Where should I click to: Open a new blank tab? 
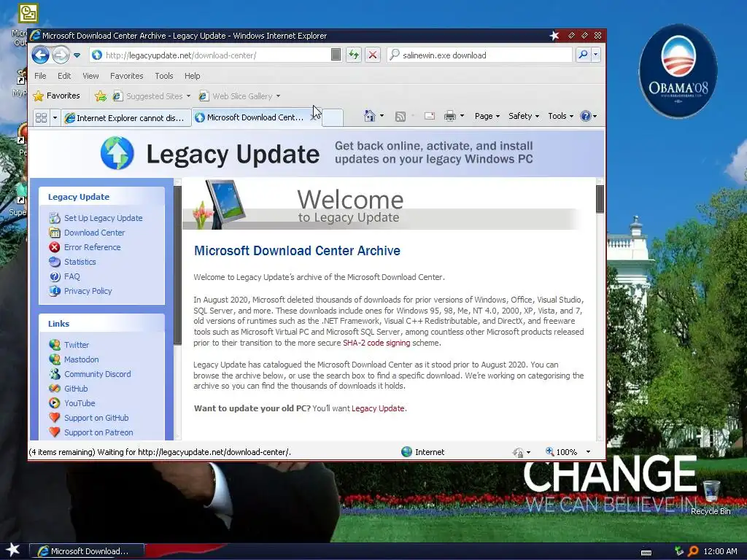333,117
